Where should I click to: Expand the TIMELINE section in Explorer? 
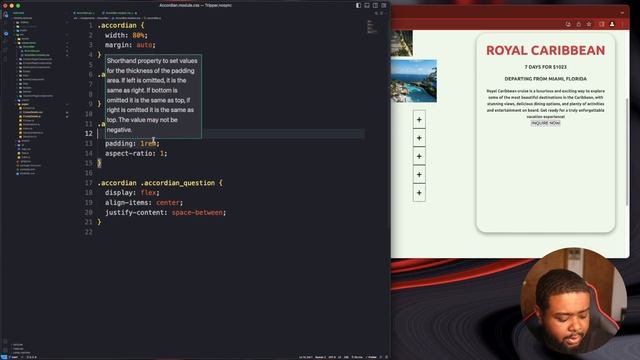[x=18, y=349]
